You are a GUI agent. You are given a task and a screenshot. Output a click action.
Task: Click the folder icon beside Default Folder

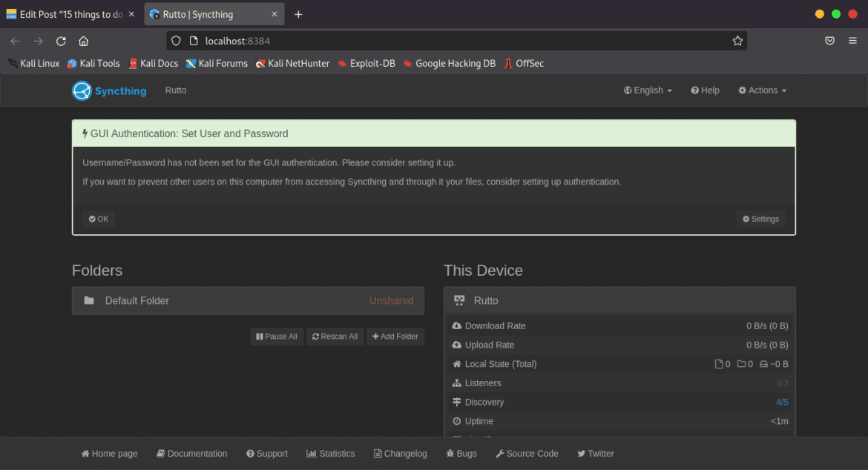tap(89, 300)
